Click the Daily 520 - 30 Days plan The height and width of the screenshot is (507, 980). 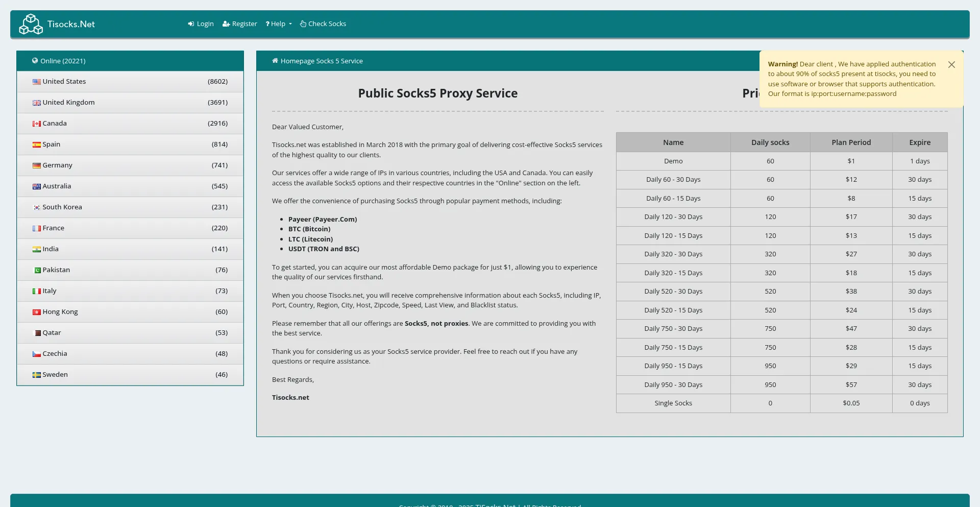click(673, 292)
